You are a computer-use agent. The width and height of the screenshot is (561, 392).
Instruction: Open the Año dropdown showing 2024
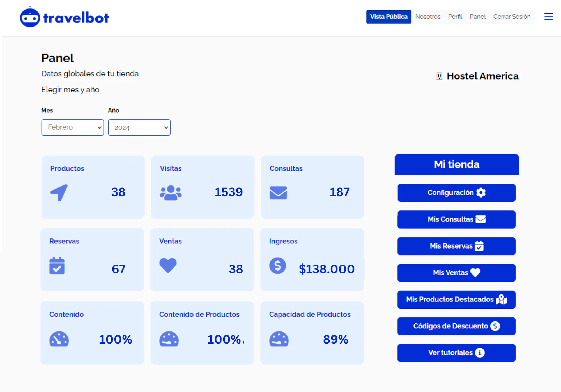point(139,127)
